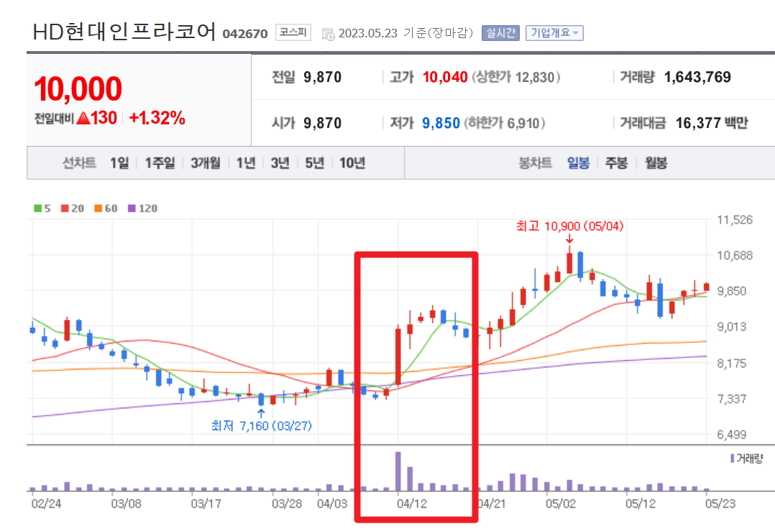775x532 pixels.
Task: Click the red 20-day moving average swatch
Action: click(x=65, y=208)
